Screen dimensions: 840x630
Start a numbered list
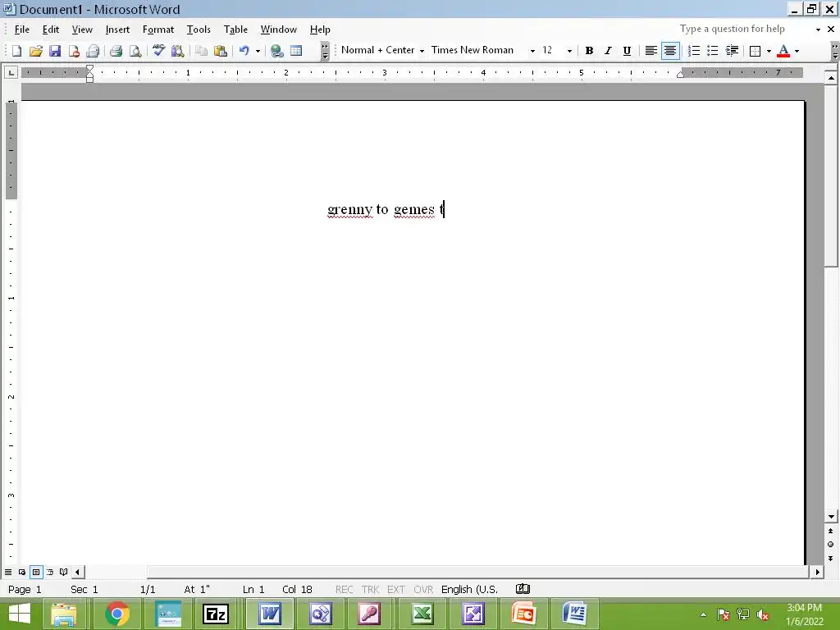click(694, 51)
